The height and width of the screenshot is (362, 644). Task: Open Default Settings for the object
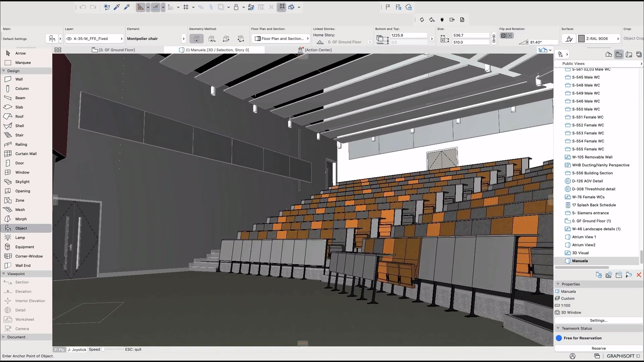tap(52, 39)
